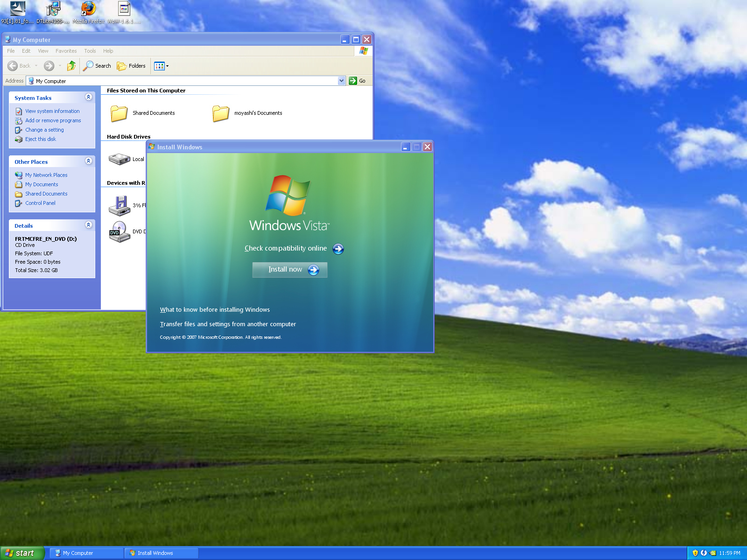Collapse the System Tasks panel
The image size is (747, 560).
(88, 97)
